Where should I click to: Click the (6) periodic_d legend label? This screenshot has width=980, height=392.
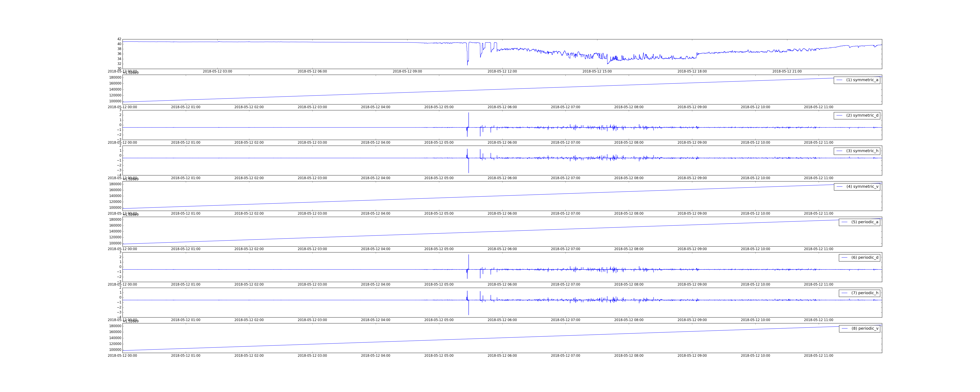coord(865,258)
